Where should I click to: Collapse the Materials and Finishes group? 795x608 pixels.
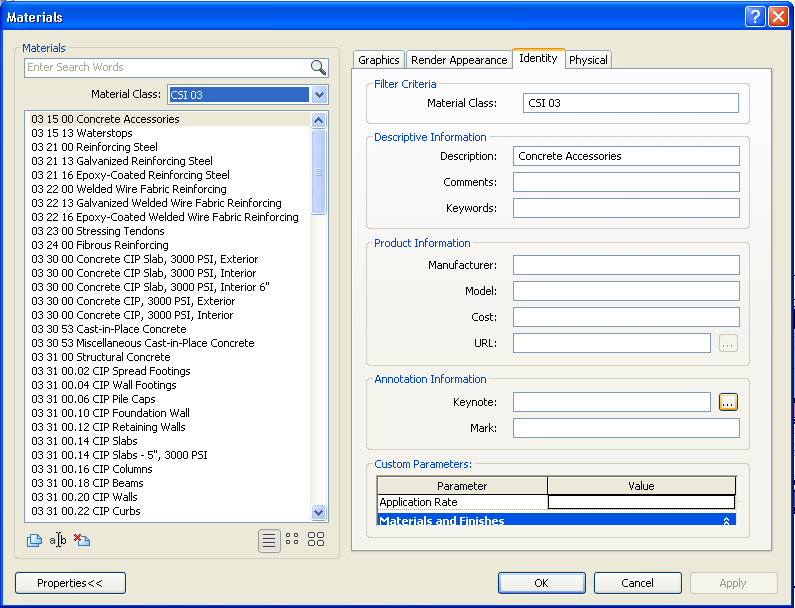726,521
